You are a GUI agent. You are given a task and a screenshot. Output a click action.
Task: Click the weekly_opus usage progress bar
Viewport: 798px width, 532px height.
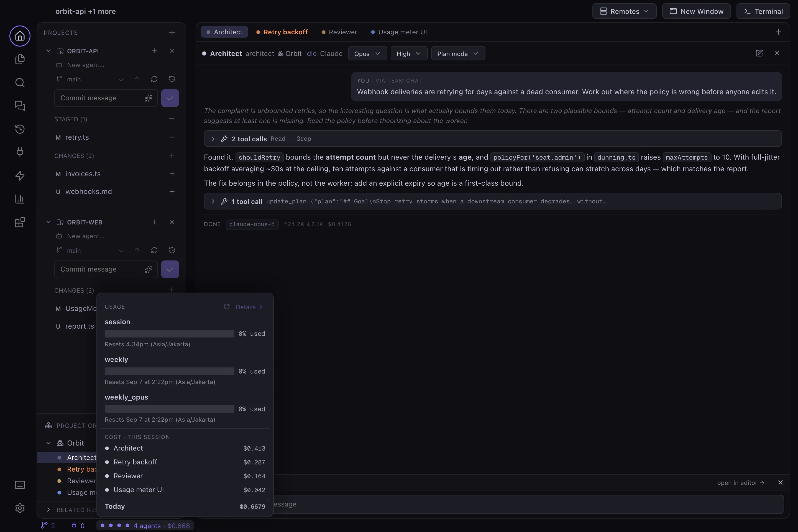[169, 409]
